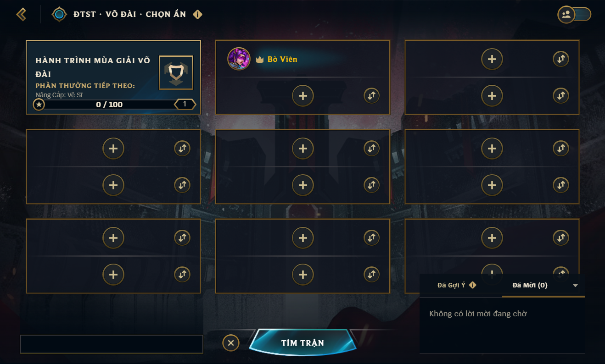This screenshot has height=364, width=605.
Task: Click the 0 / 100 progress bar
Action: pyautogui.click(x=109, y=105)
